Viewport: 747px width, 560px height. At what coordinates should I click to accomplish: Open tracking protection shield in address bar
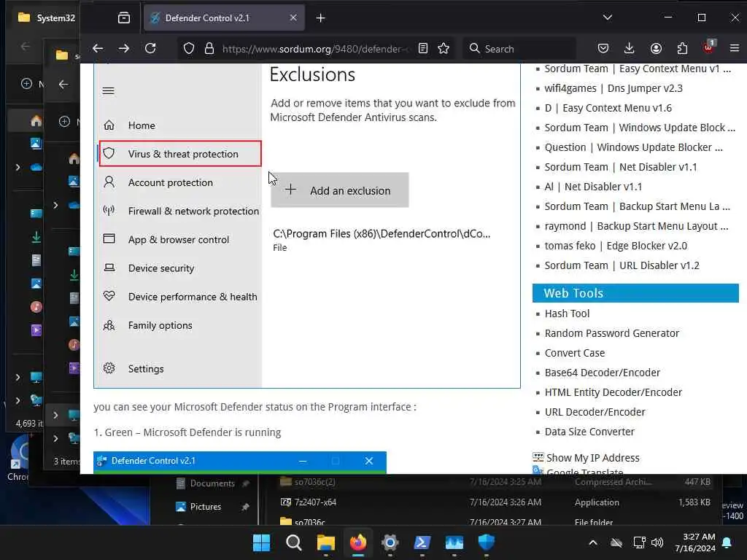(189, 49)
